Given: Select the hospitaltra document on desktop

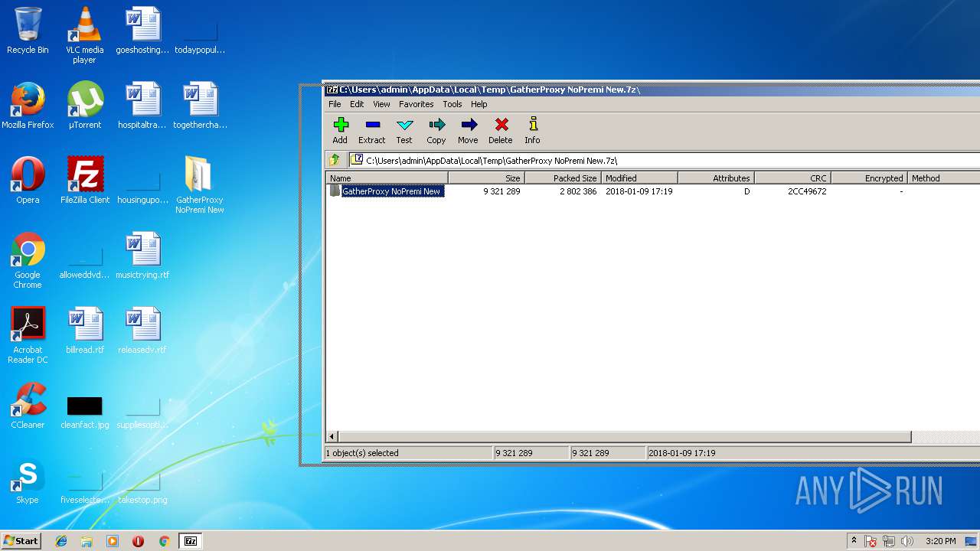Looking at the screenshot, I should coord(142,106).
